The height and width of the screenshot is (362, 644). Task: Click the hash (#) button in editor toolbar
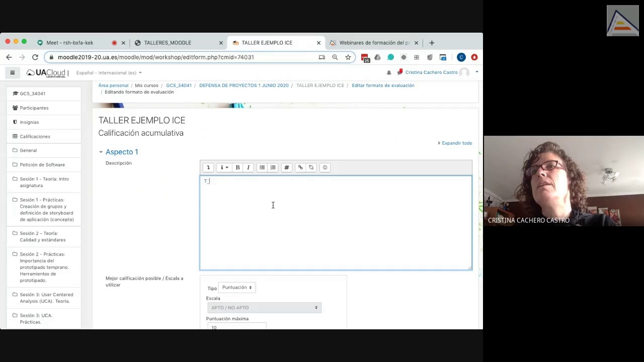pos(286,167)
